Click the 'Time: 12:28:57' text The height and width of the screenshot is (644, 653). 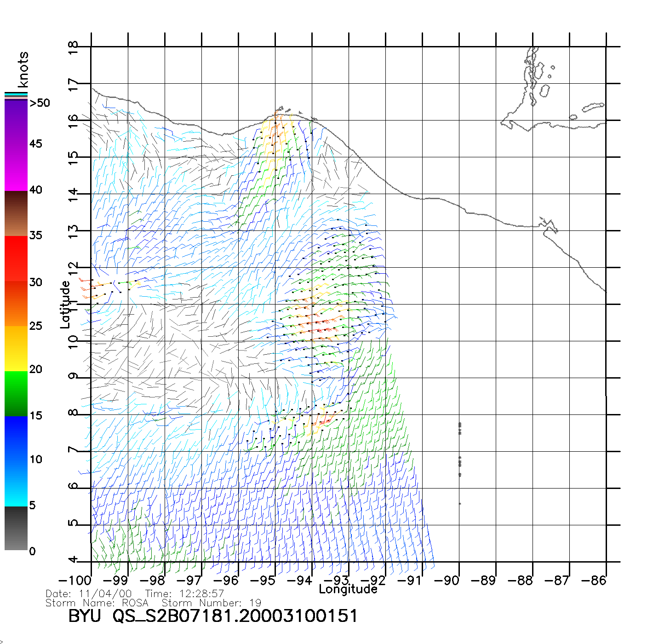coord(184,594)
